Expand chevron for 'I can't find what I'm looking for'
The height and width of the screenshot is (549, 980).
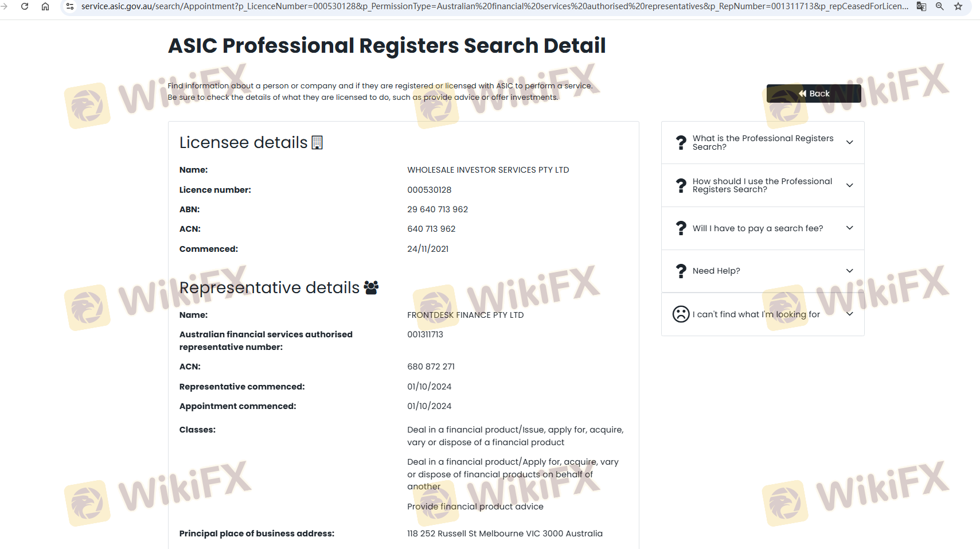[x=849, y=314]
